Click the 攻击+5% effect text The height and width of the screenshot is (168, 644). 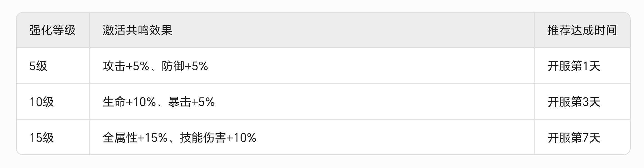(x=126, y=66)
